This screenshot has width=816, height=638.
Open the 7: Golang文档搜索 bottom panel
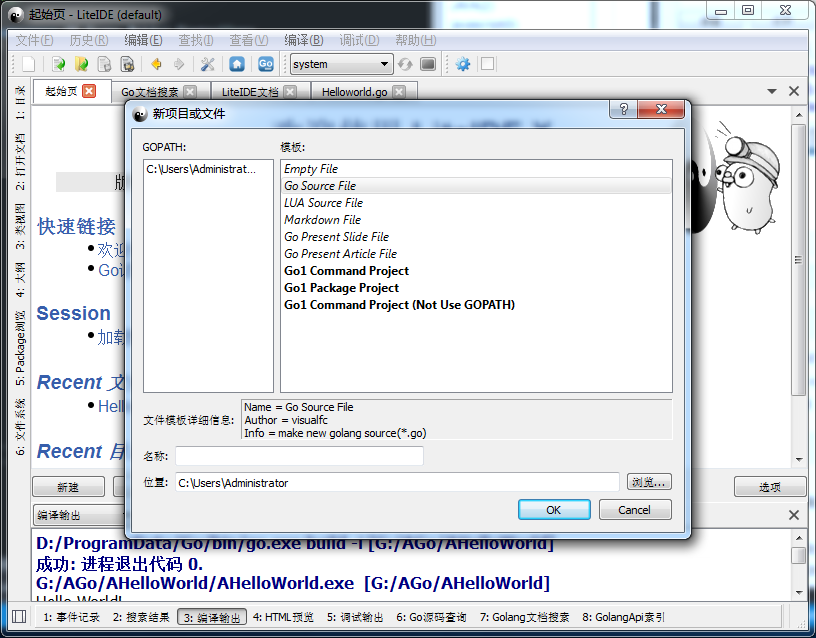click(x=525, y=617)
